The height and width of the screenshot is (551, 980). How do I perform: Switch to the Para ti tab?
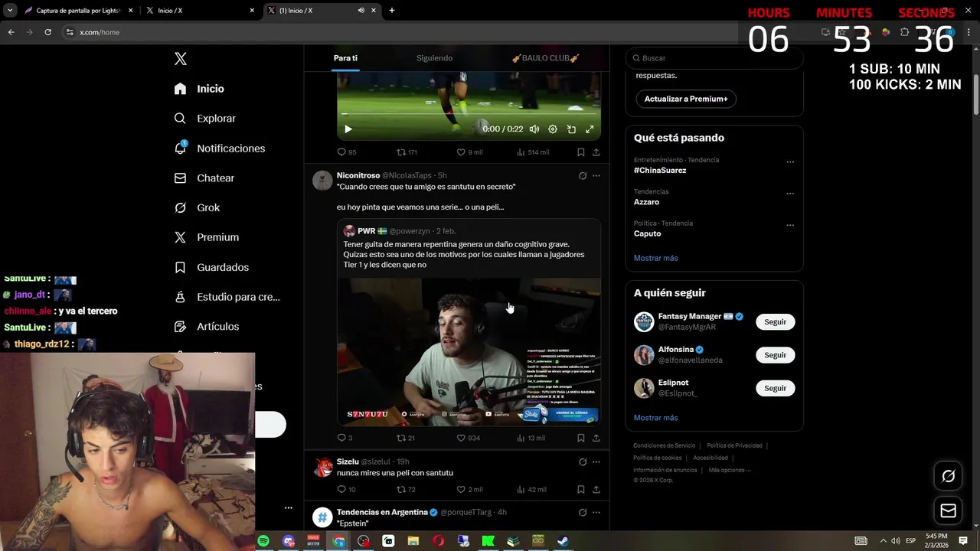[x=345, y=58]
